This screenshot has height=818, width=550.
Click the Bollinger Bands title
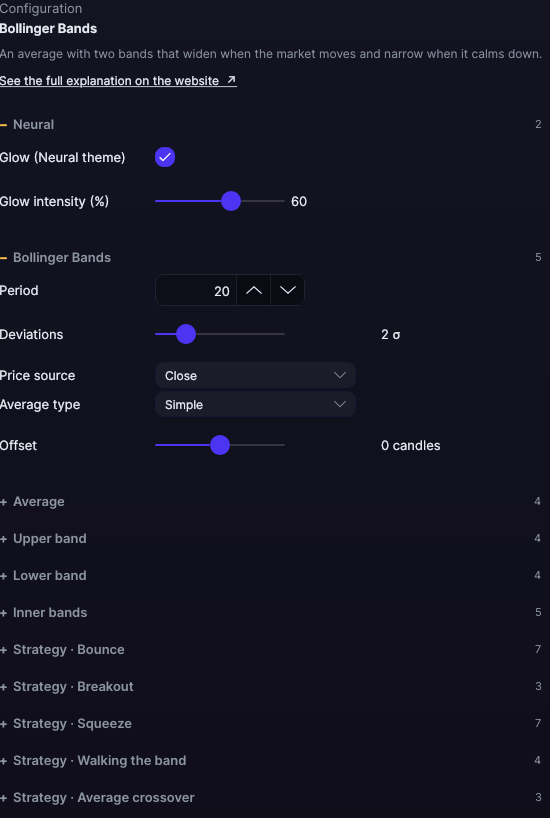[49, 29]
